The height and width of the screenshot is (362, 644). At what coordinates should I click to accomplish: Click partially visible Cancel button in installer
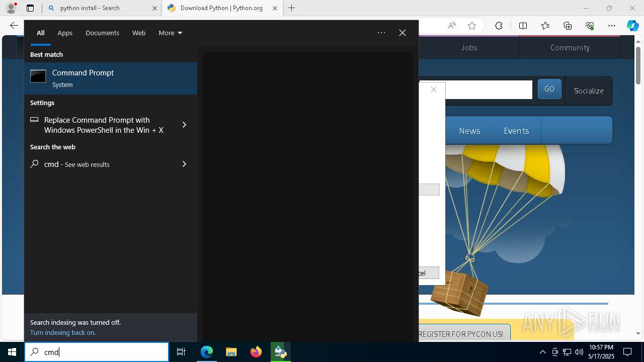click(429, 273)
